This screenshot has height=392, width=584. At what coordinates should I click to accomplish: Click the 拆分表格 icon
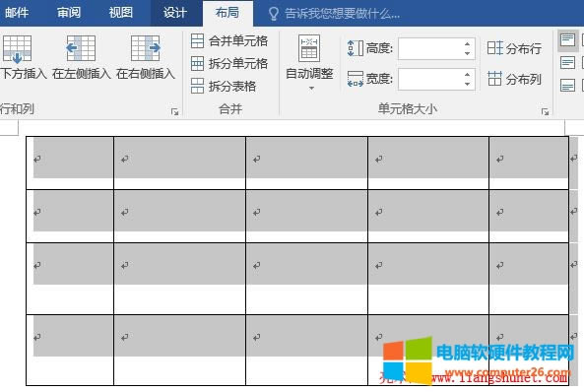tap(197, 86)
